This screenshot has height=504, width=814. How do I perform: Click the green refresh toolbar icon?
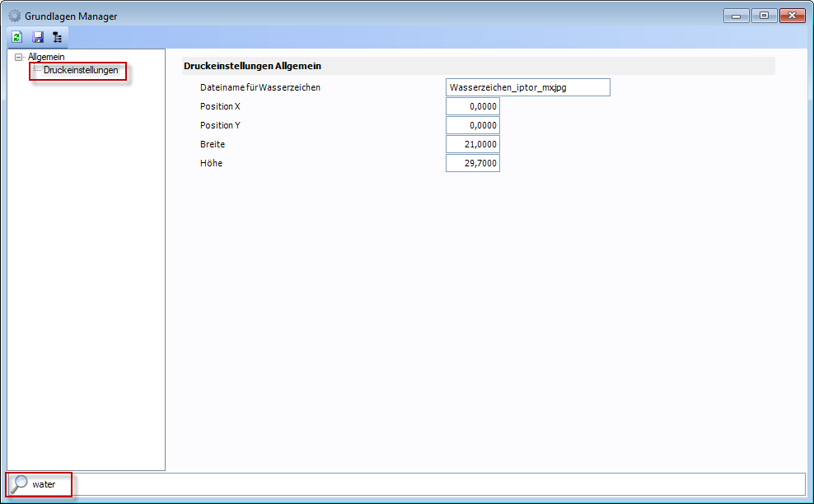click(16, 37)
